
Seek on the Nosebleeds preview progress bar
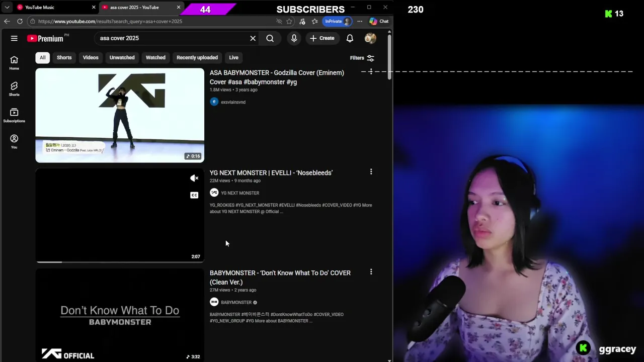(120, 262)
